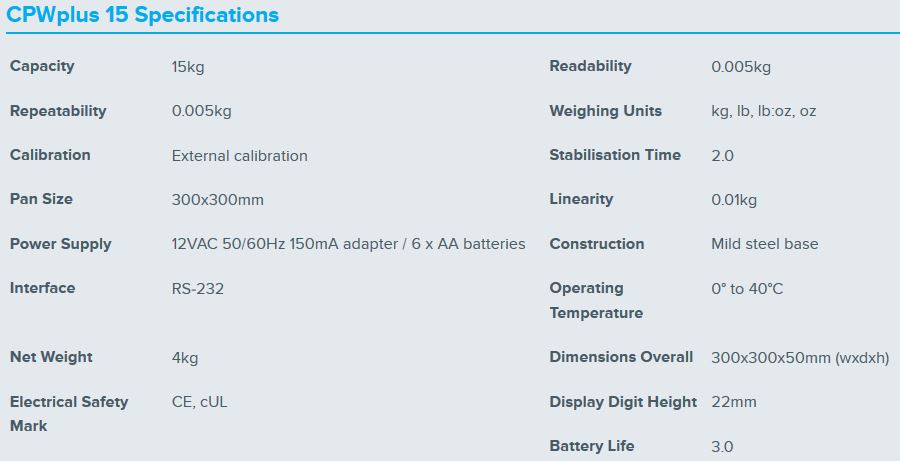Click the Operating Temperature label
The width and height of the screenshot is (900, 461).
click(x=595, y=300)
